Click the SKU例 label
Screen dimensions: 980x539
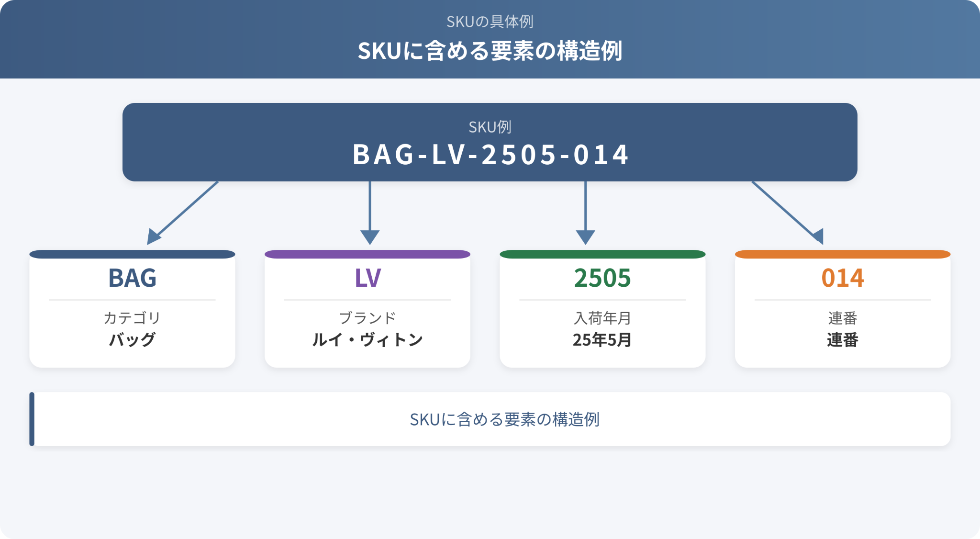[x=490, y=127]
